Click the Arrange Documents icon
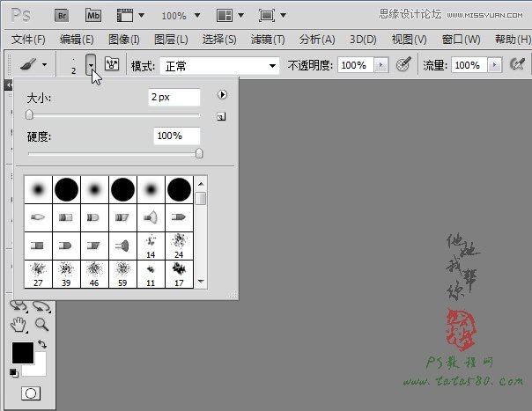This screenshot has width=532, height=411. click(x=225, y=16)
